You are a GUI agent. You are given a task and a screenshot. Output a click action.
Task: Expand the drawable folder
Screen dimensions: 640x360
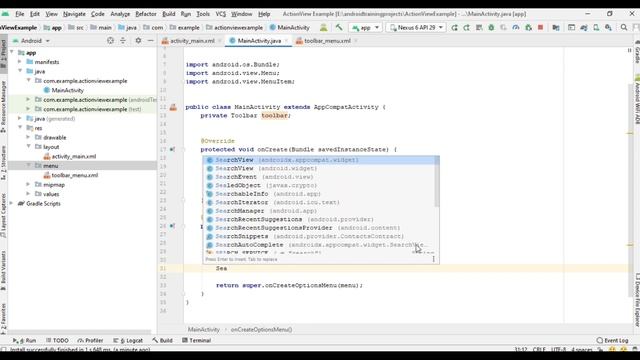coord(28,137)
